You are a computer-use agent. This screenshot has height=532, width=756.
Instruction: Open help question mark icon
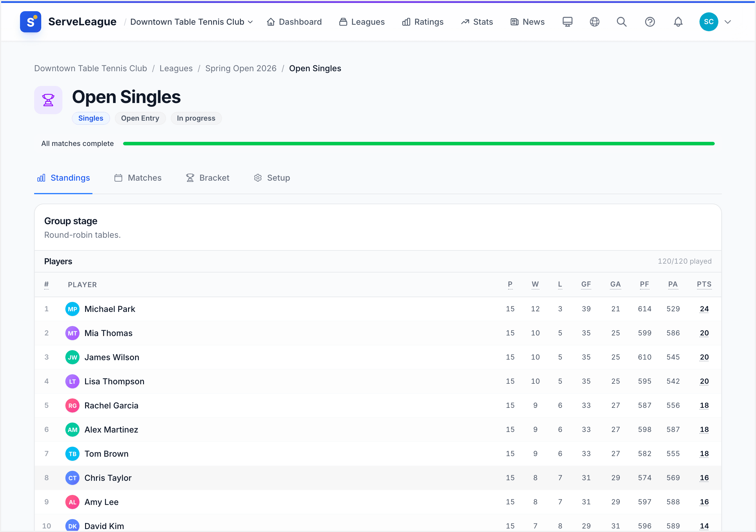pos(650,22)
